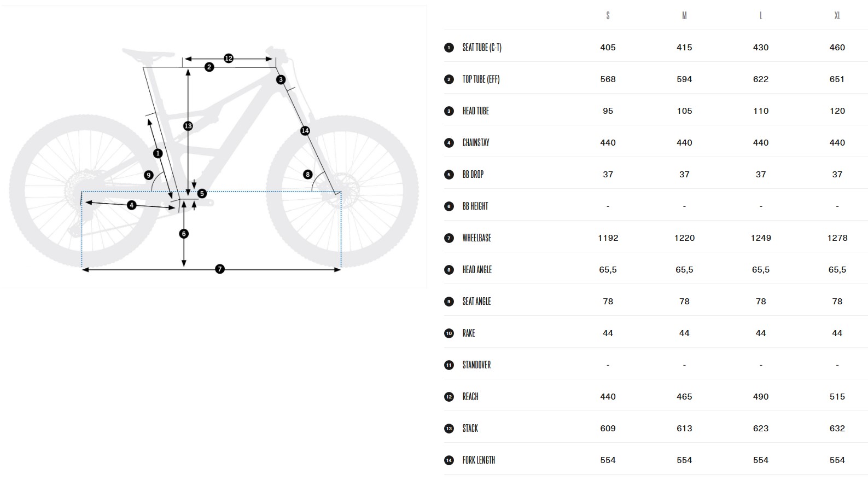Viewport: 868px width, 497px height.
Task: Click the number 12 Reach badge in table
Action: point(449,397)
